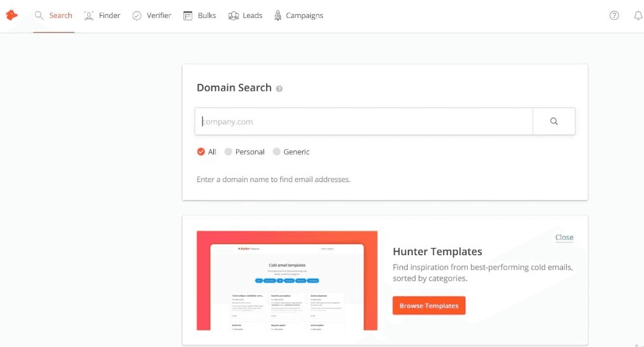The width and height of the screenshot is (644, 347).
Task: Open the help question mark icon
Action: (614, 15)
